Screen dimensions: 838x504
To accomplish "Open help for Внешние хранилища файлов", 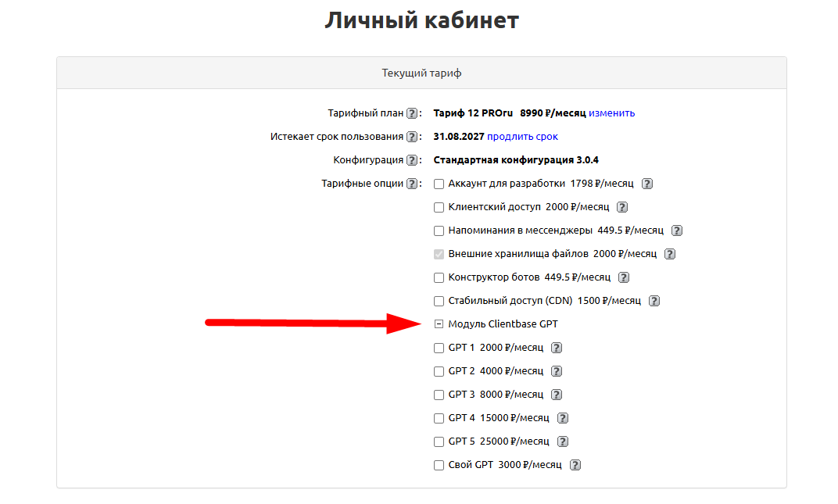I will point(670,255).
